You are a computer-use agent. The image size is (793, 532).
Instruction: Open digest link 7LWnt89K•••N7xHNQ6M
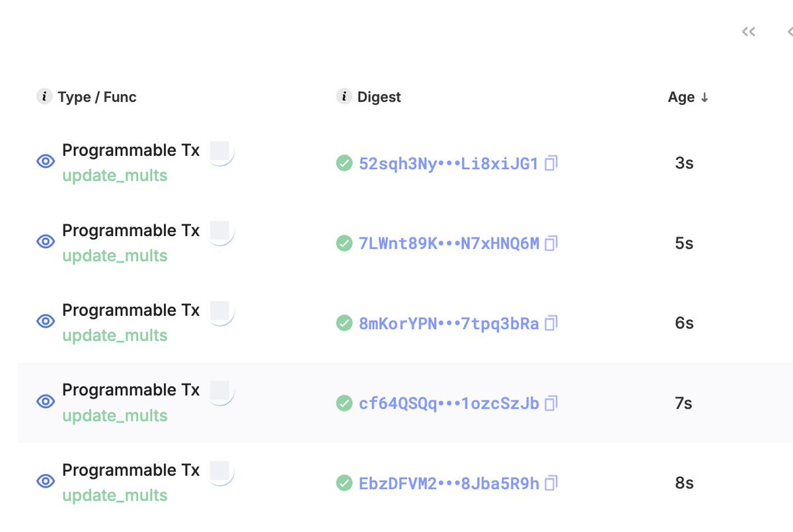(x=449, y=243)
